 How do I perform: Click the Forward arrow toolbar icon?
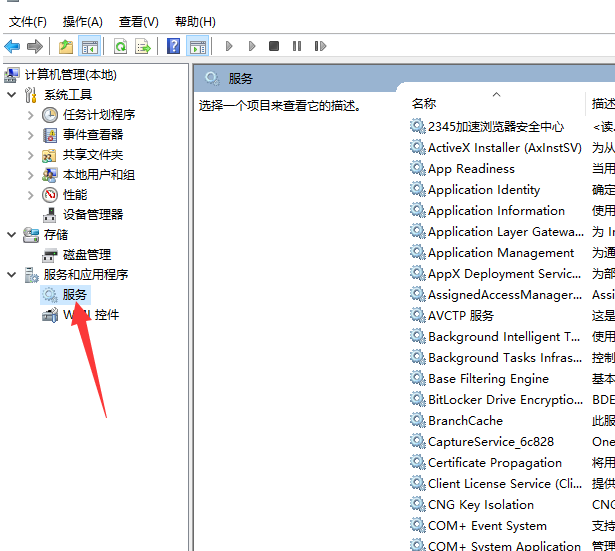(x=35, y=46)
